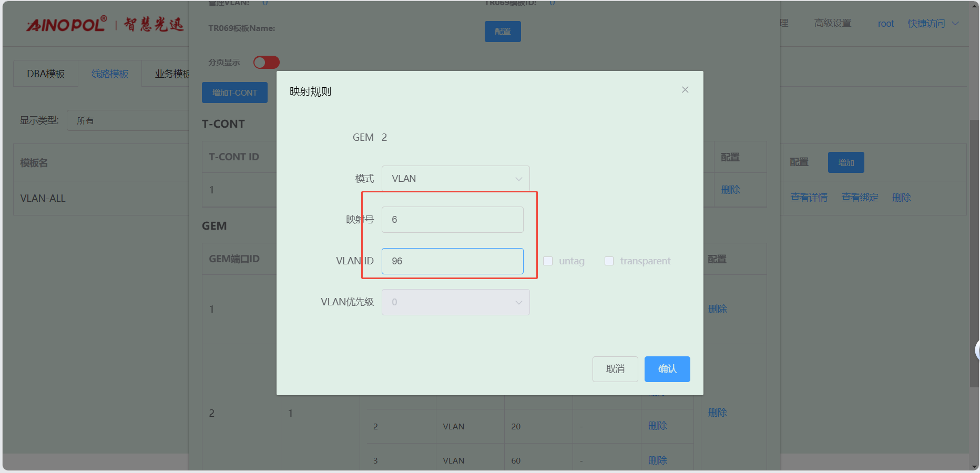
Task: Expand the 快捷访问 menu
Action: point(933,24)
